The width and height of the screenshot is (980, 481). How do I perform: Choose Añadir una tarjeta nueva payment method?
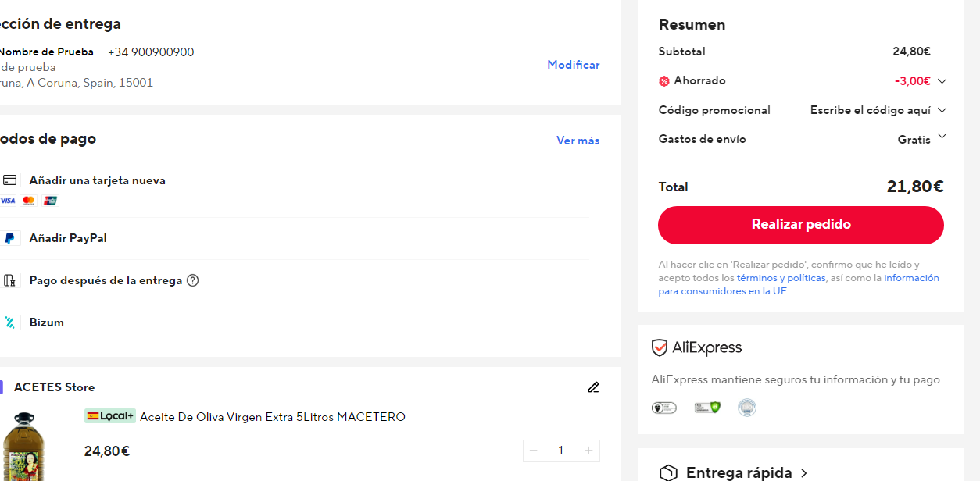point(98,180)
